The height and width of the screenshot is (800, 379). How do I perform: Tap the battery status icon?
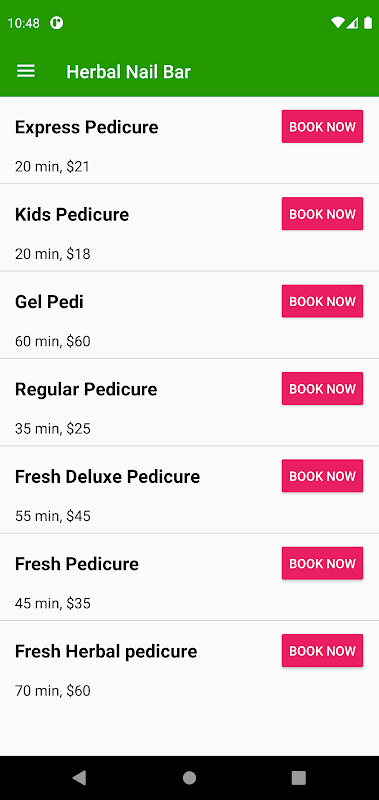pyautogui.click(x=368, y=22)
